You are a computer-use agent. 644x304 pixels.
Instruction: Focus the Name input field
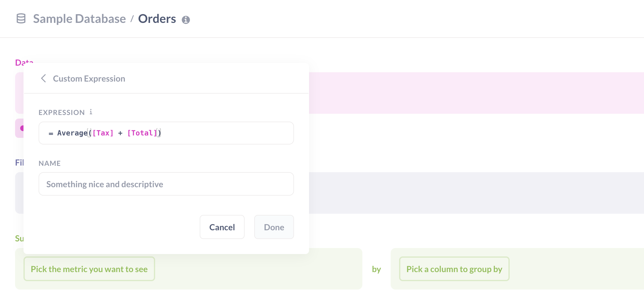coord(166,184)
